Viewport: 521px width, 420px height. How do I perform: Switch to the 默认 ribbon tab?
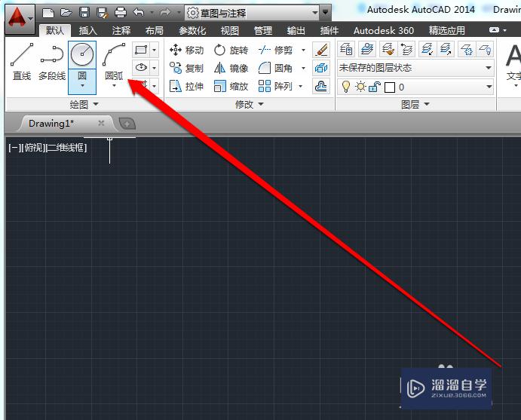[x=55, y=31]
